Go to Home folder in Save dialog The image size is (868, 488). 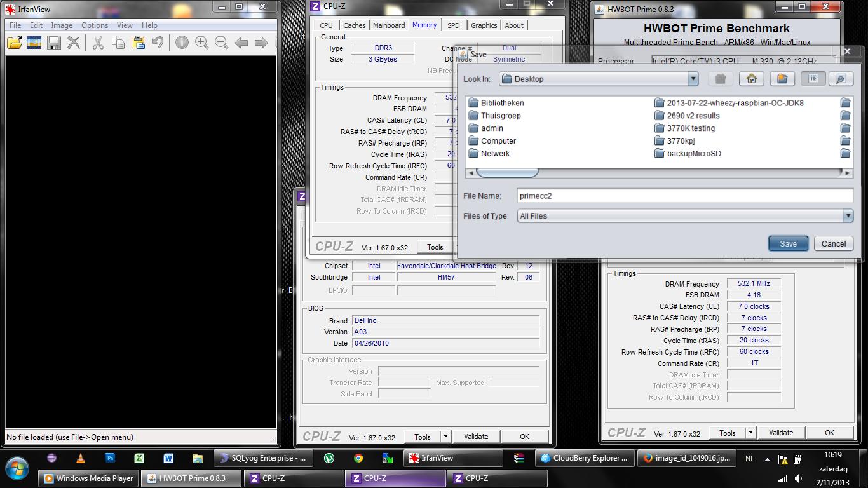[x=751, y=79]
